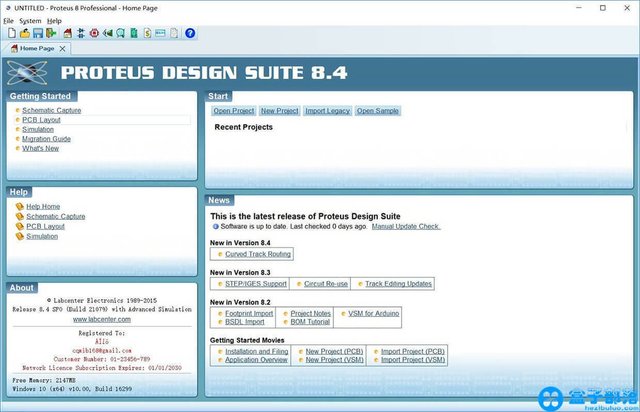Select the Home Page tab
Image resolution: width=640 pixels, height=412 pixels.
pos(37,49)
